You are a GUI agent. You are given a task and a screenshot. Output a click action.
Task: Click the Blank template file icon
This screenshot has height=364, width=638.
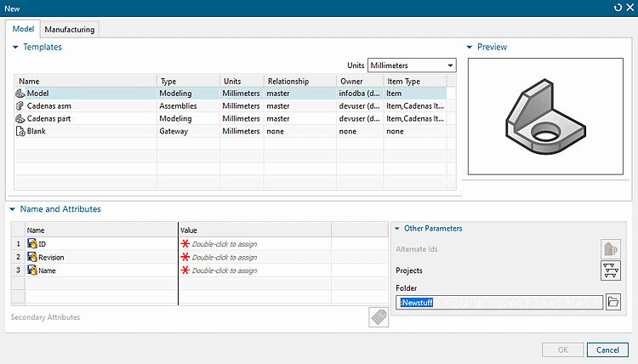coord(20,132)
